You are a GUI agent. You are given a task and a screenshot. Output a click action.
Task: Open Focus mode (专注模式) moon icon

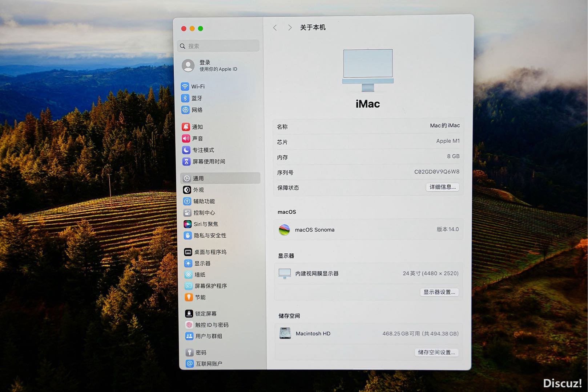point(186,150)
